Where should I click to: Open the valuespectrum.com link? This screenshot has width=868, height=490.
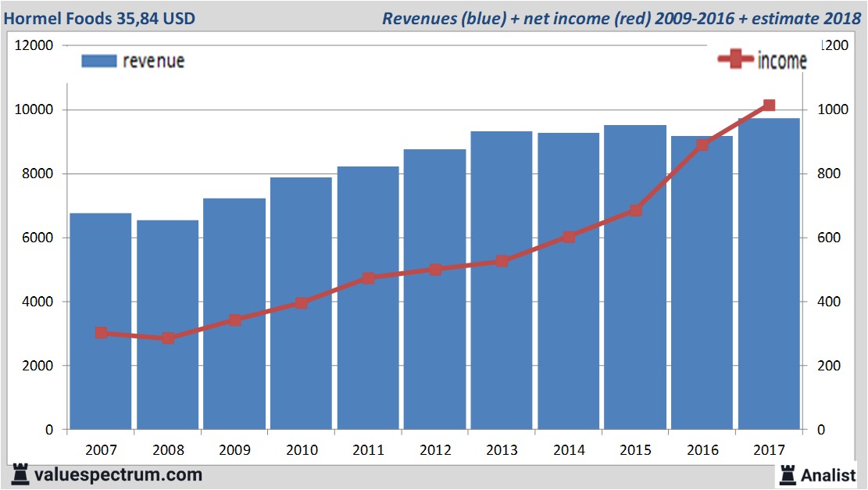[x=117, y=474]
